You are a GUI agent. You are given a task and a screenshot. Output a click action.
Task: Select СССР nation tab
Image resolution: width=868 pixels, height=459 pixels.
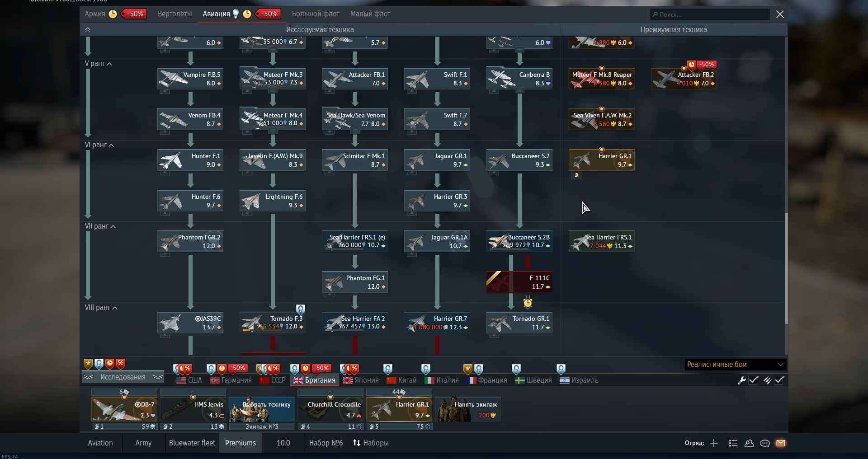click(273, 380)
